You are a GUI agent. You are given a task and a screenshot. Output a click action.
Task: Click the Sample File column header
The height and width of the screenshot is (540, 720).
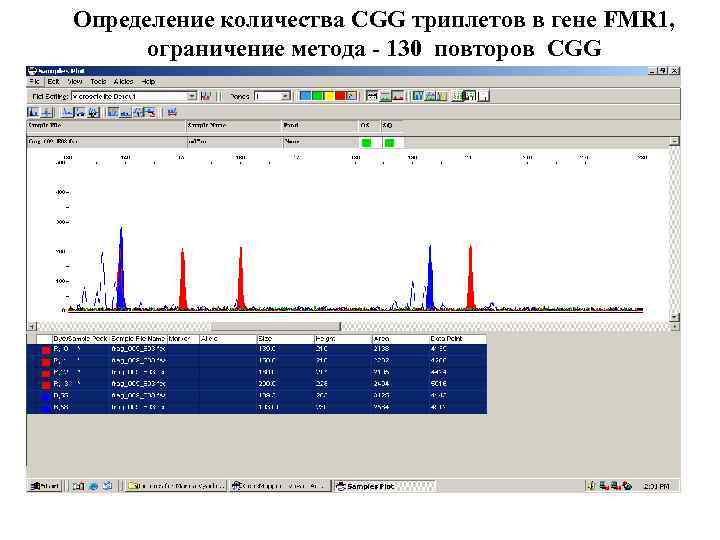(x=106, y=125)
